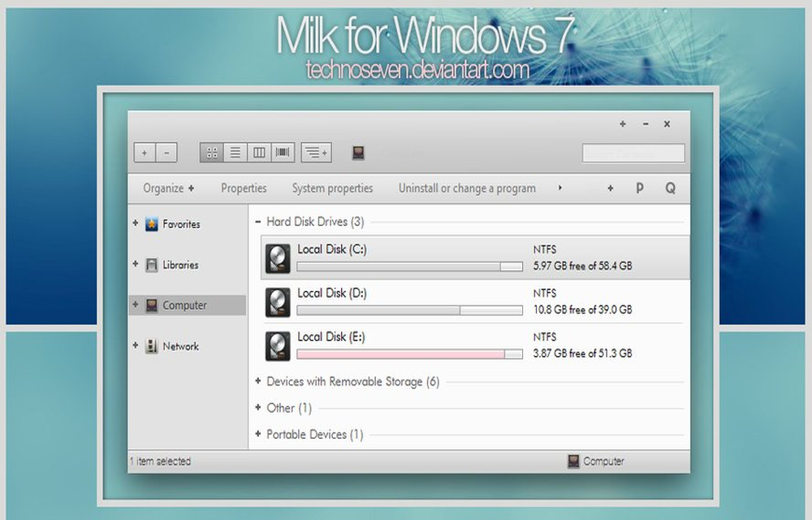Click '1 item selected' status text
812x520 pixels.
coord(160,461)
